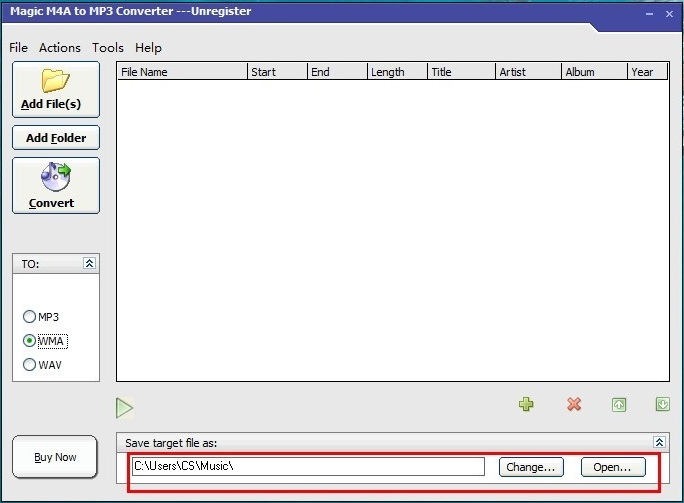This screenshot has width=684, height=503.
Task: Collapse the TO: format panel
Action: click(x=89, y=263)
